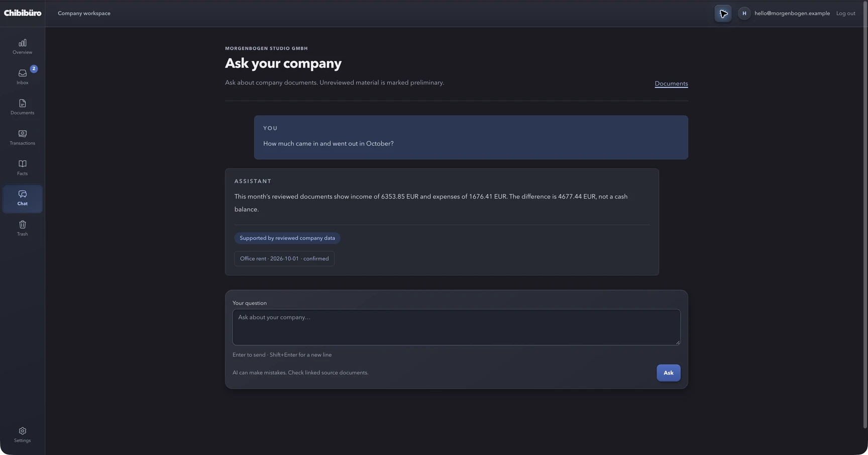Click the page scrollbar on the right edge
The image size is (868, 455).
[x=865, y=214]
